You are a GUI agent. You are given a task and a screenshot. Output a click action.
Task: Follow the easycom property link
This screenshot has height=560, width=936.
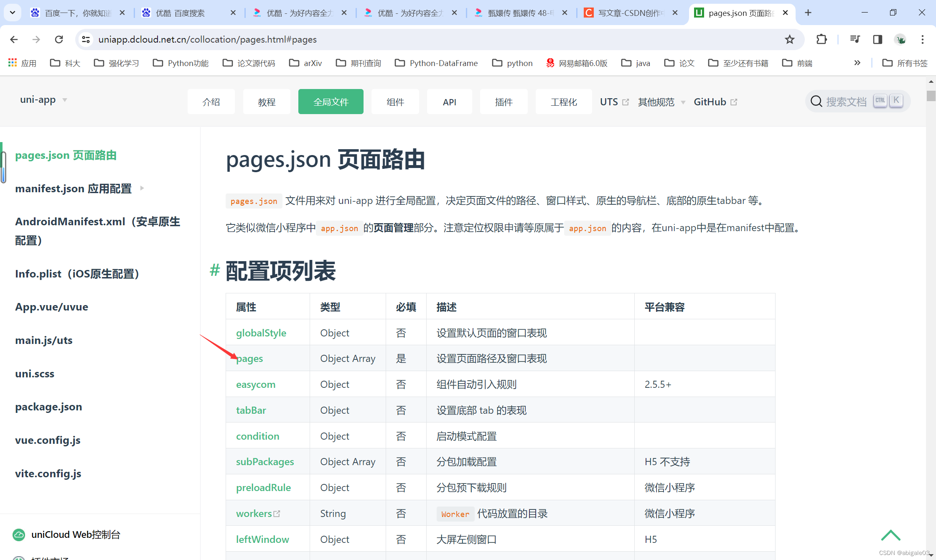[x=256, y=384]
